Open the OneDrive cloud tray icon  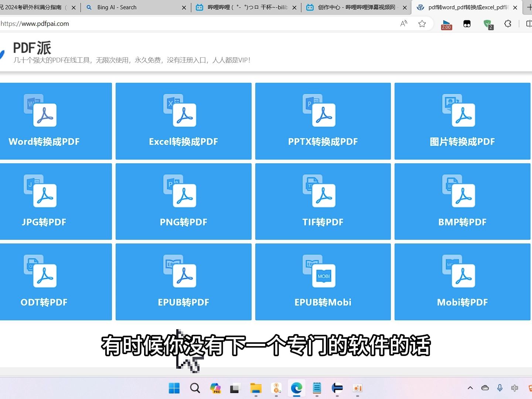(x=485, y=388)
